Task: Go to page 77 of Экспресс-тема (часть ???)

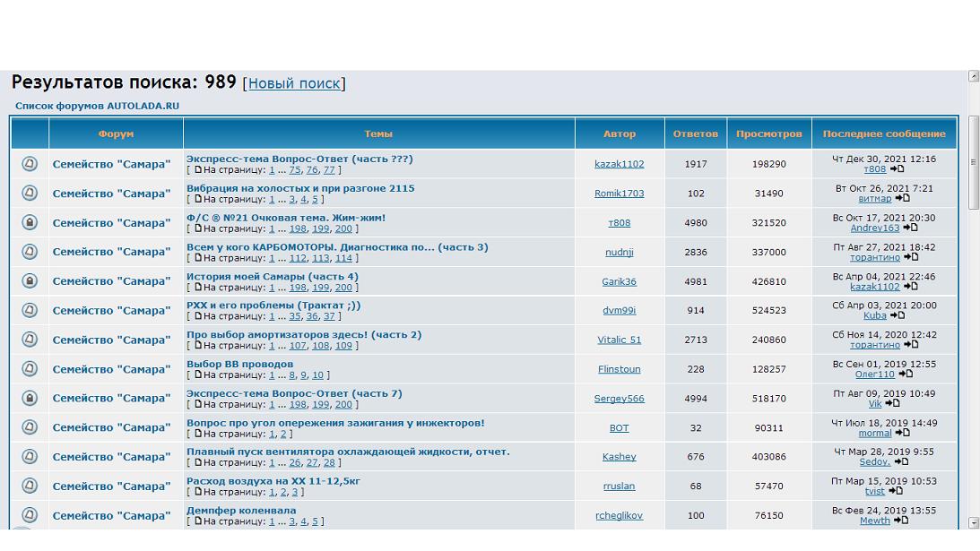Action: [329, 170]
